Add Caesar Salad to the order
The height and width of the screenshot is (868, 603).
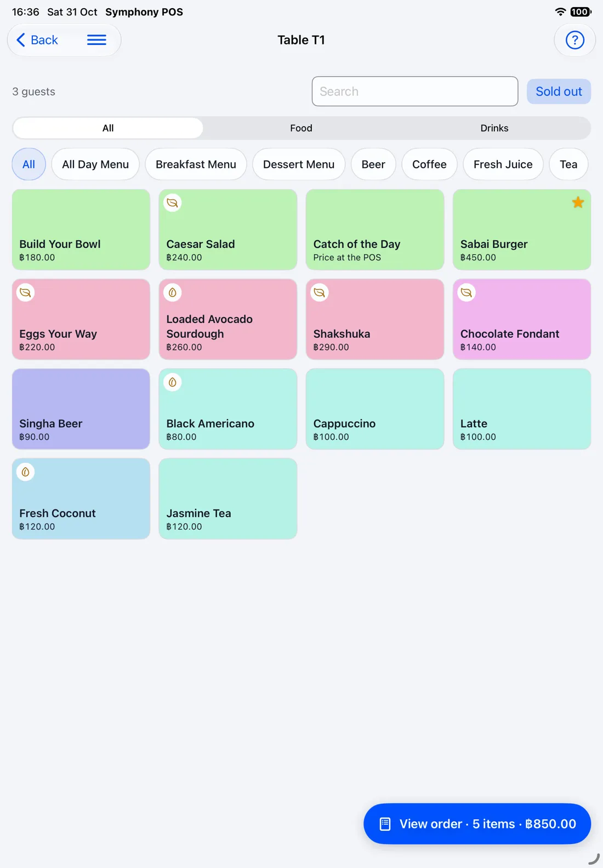click(228, 229)
